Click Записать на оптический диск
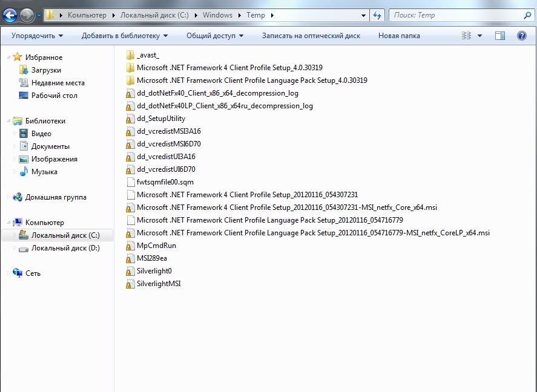The height and width of the screenshot is (392, 537). click(x=311, y=36)
